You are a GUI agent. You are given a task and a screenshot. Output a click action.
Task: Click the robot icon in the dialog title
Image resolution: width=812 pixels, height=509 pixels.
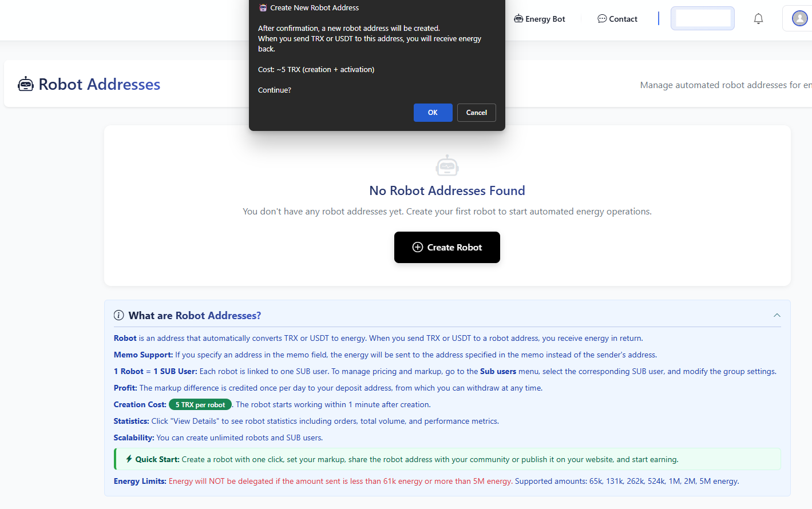(x=263, y=8)
